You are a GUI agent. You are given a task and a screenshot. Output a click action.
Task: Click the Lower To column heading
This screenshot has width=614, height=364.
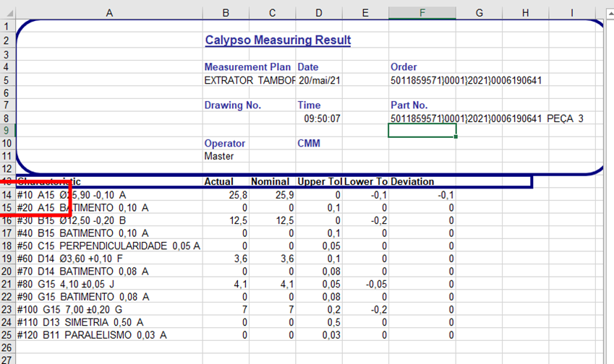[366, 182]
